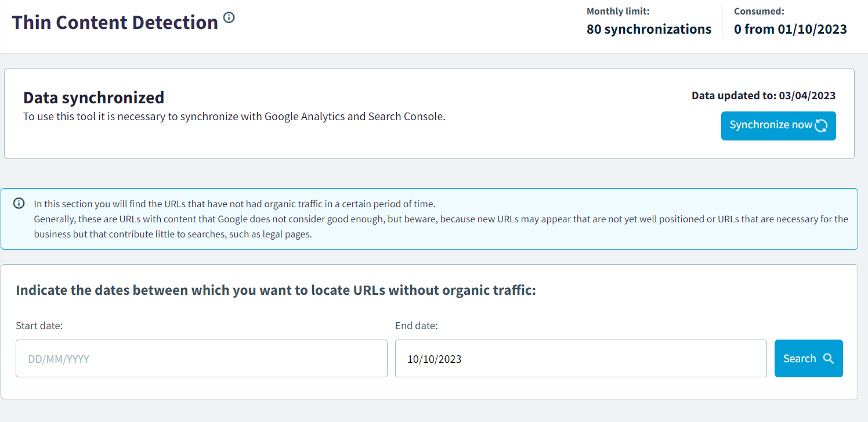
Task: Click the refresh arrows icon on Synchronize now
Action: (820, 125)
